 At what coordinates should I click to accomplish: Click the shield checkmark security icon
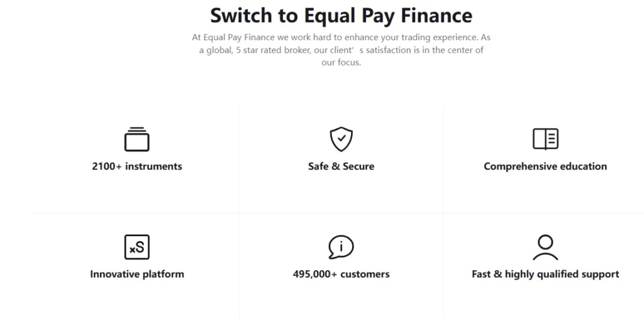coord(341,139)
